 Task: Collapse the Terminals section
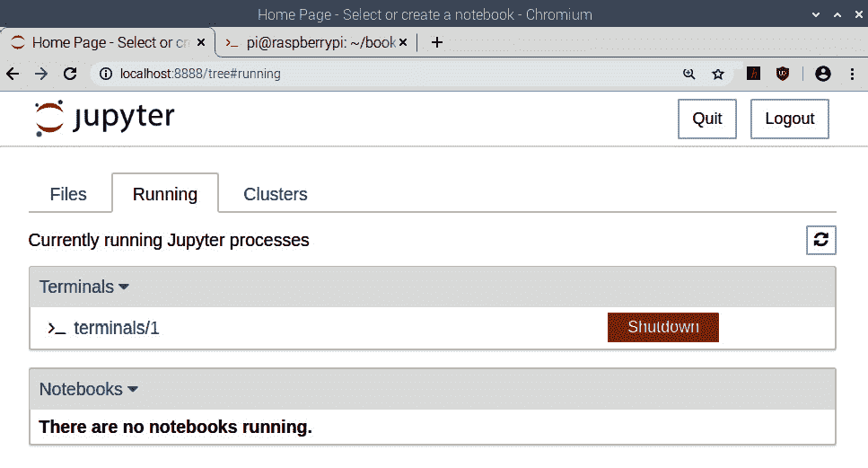click(84, 287)
